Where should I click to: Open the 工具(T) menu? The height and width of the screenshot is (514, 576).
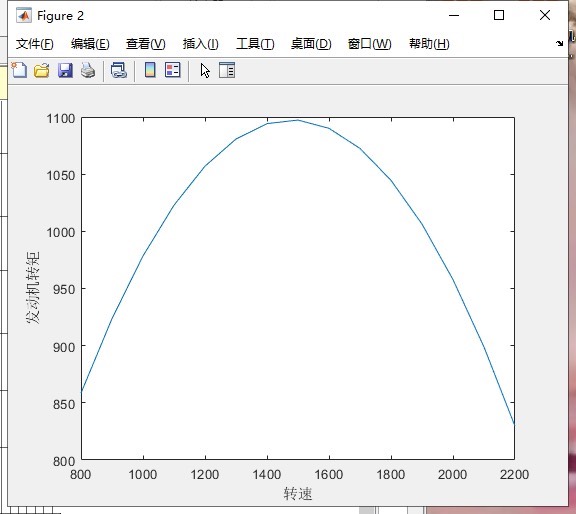tap(255, 44)
